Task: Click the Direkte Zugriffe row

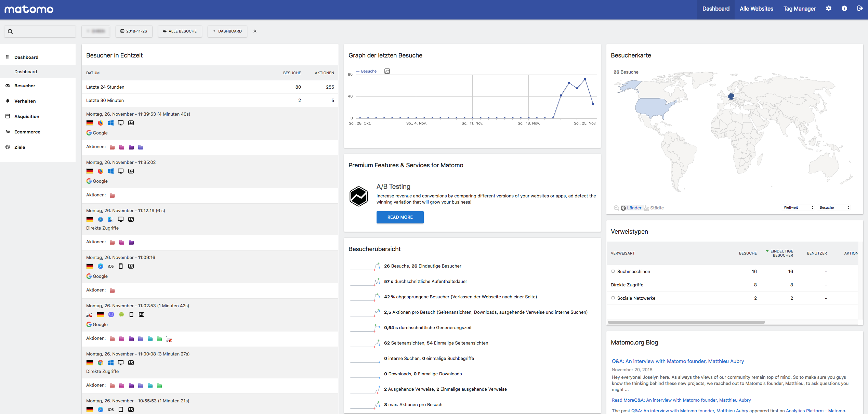Action: click(x=732, y=285)
